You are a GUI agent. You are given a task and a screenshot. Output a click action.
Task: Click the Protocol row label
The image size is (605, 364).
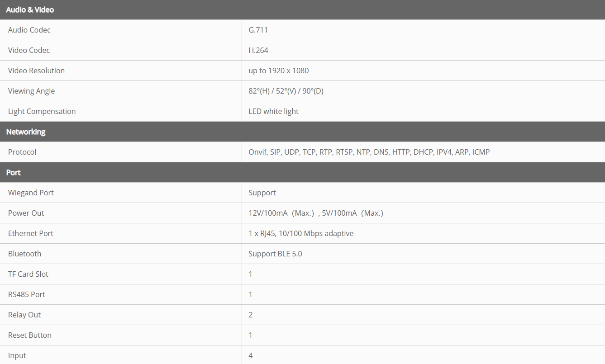pyautogui.click(x=22, y=152)
